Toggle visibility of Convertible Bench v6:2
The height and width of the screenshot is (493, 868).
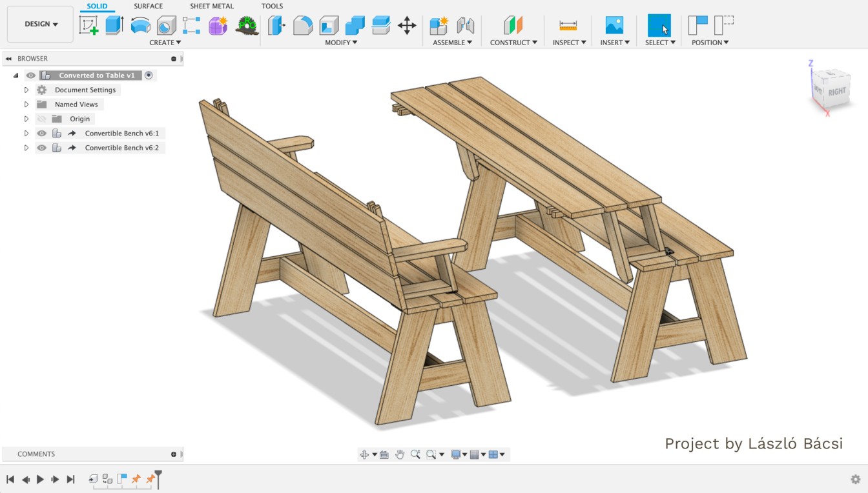[x=42, y=148]
